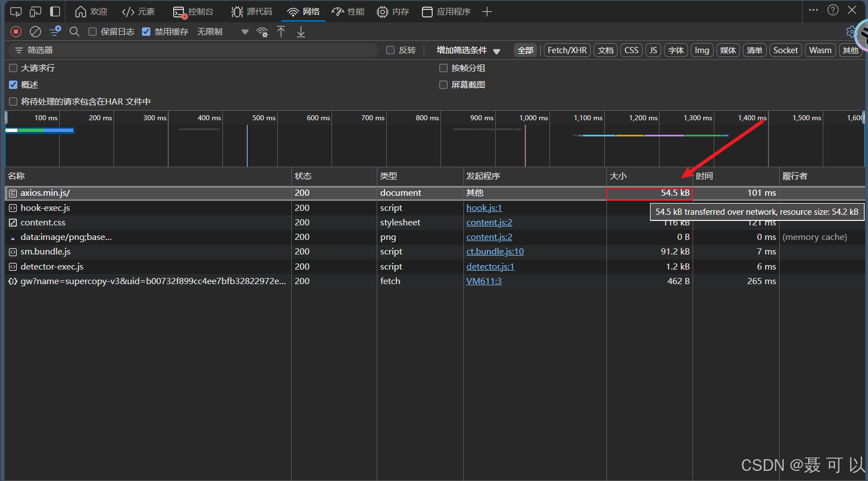Select hook-exec.js request row
868x481 pixels.
click(x=435, y=208)
